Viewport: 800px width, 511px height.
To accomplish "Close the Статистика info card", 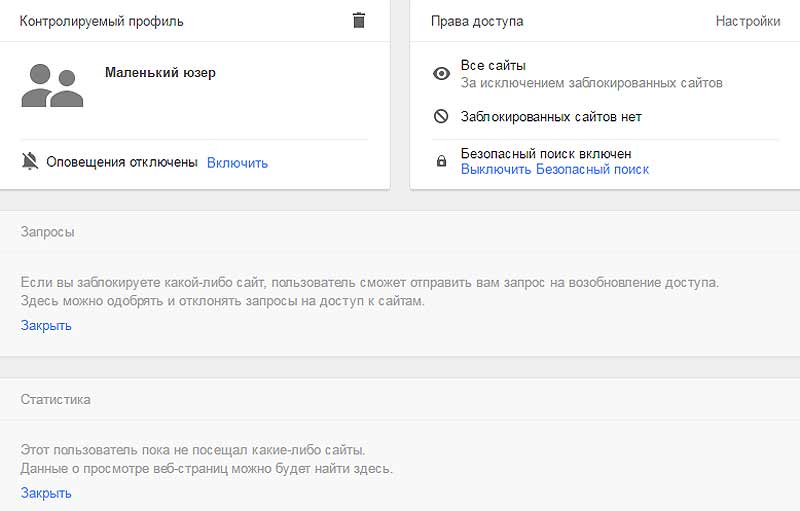I will coord(46,493).
